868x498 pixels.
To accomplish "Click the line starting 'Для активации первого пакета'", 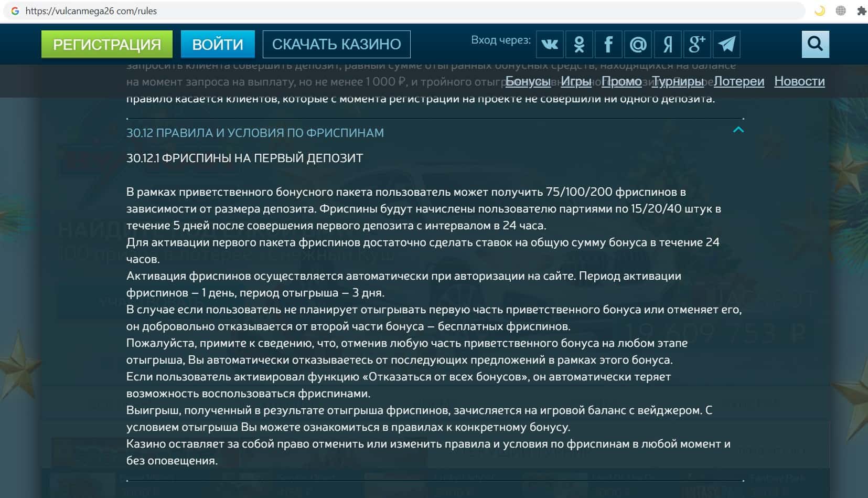I will [423, 242].
